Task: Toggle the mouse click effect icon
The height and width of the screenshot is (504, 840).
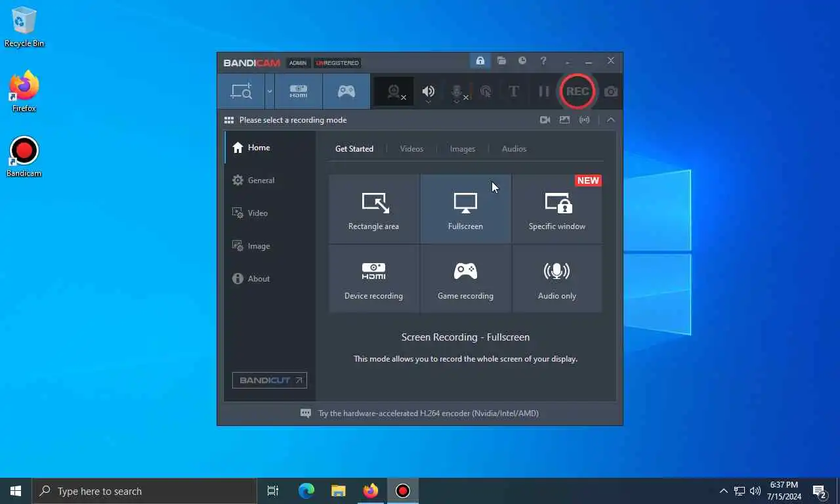Action: click(x=486, y=92)
